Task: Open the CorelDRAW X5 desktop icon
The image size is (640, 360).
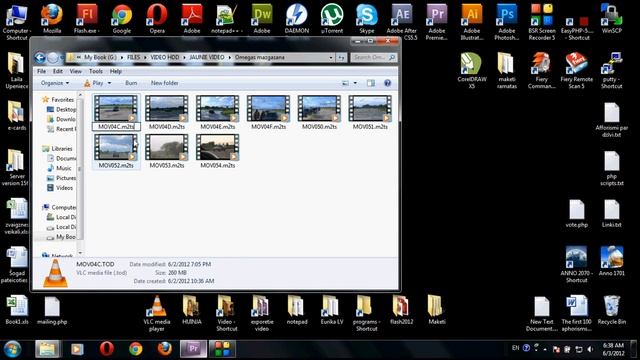Action: tap(471, 70)
